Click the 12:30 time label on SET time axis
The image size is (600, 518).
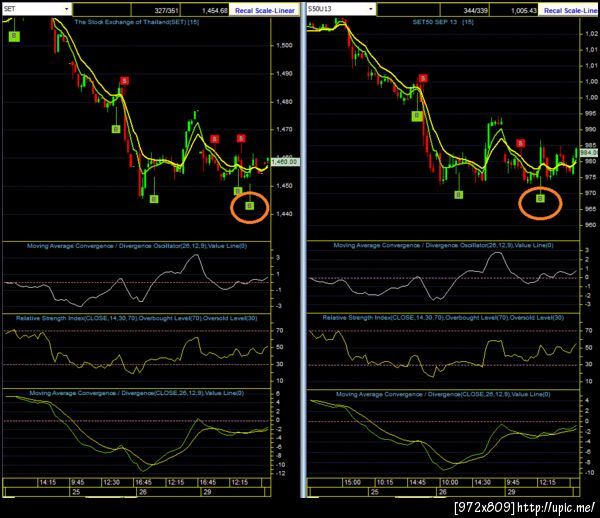pyautogui.click(x=111, y=482)
